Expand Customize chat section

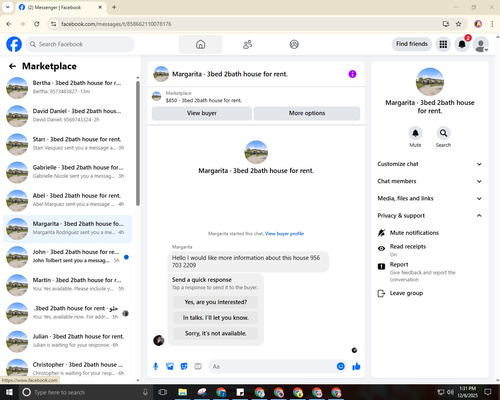[430, 164]
